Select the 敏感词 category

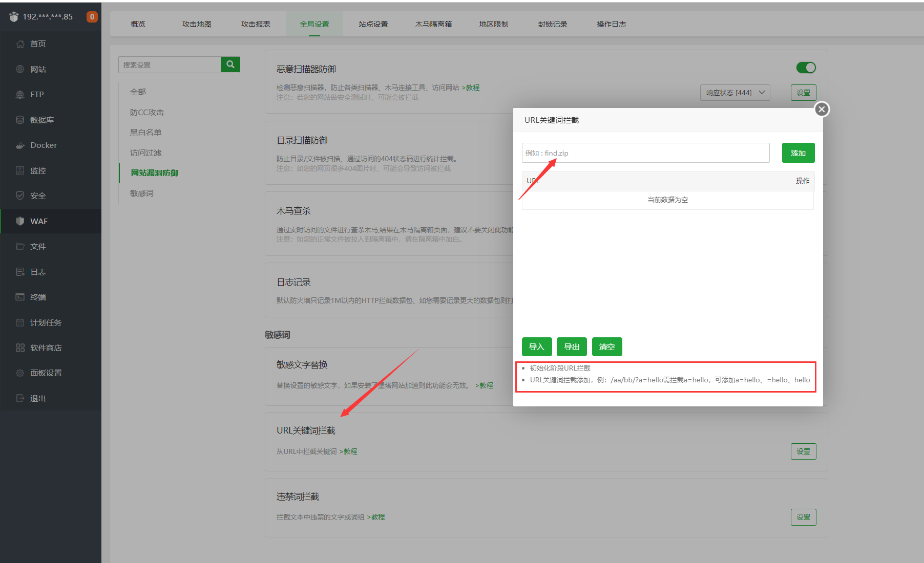(142, 193)
